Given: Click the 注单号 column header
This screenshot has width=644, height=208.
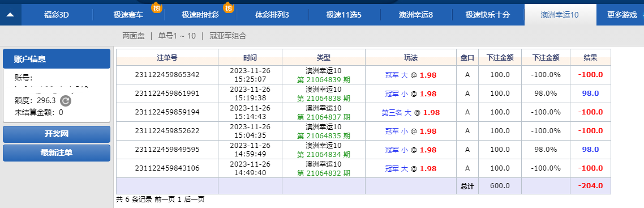Looking at the screenshot, I should (x=167, y=58).
